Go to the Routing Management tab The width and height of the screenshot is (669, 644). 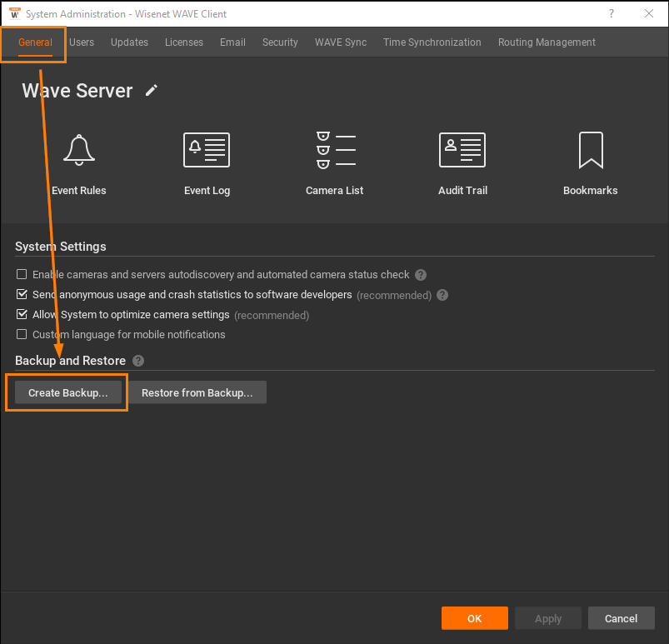(x=547, y=42)
